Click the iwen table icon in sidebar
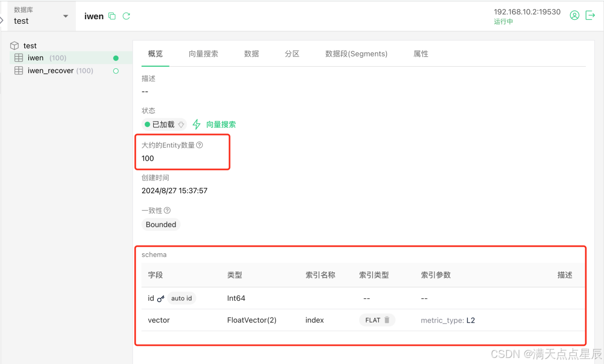 tap(19, 58)
